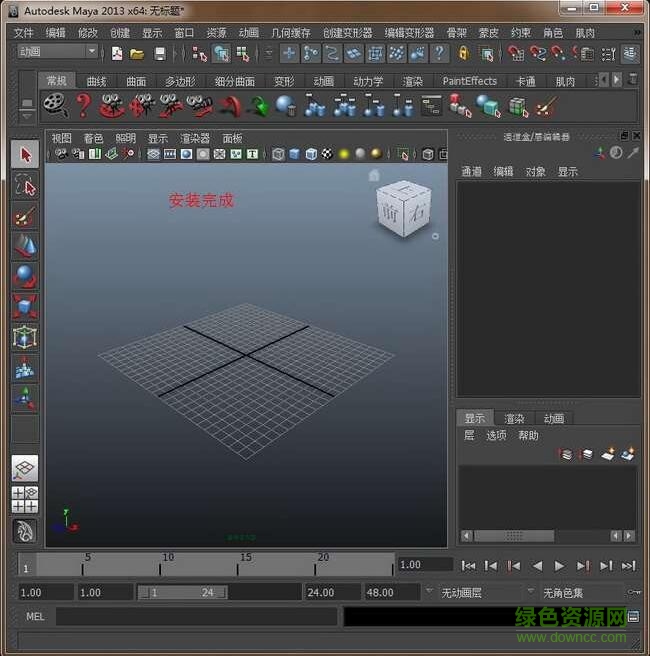The image size is (650, 656).
Task: Switch to single perspective view layout
Action: click(x=25, y=468)
